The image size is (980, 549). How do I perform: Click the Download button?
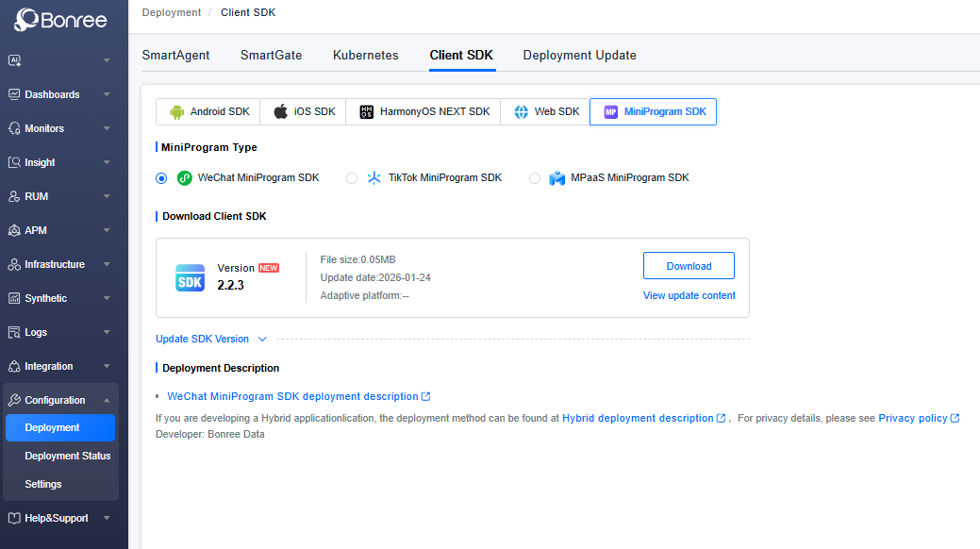point(689,266)
